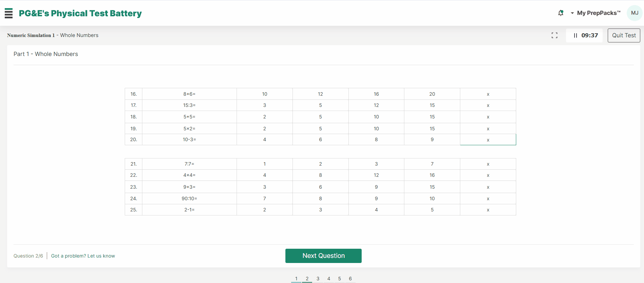Select answer 10 for question 19 (5×2)
Image resolution: width=644 pixels, height=283 pixels.
pos(376,129)
